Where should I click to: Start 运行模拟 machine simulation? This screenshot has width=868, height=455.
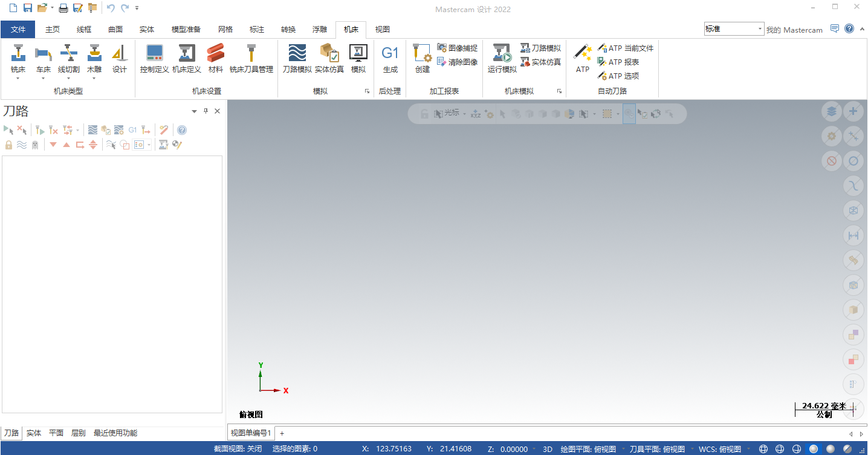click(x=501, y=57)
